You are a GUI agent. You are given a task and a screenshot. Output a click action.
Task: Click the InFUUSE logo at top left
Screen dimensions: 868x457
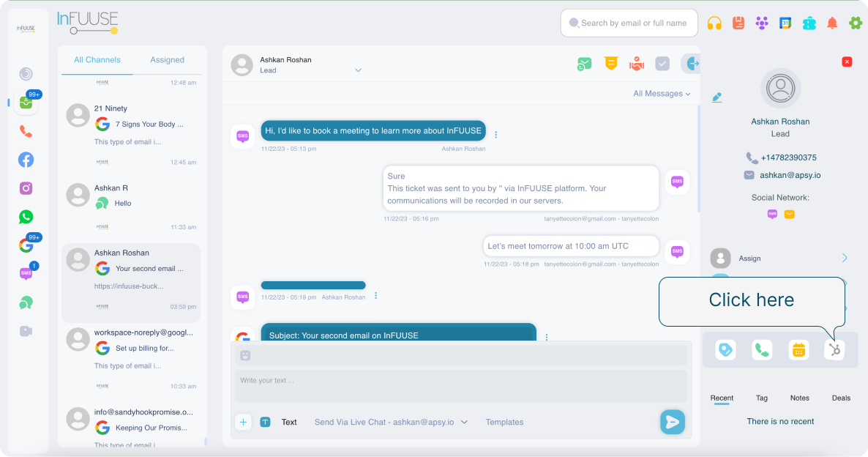pos(88,23)
